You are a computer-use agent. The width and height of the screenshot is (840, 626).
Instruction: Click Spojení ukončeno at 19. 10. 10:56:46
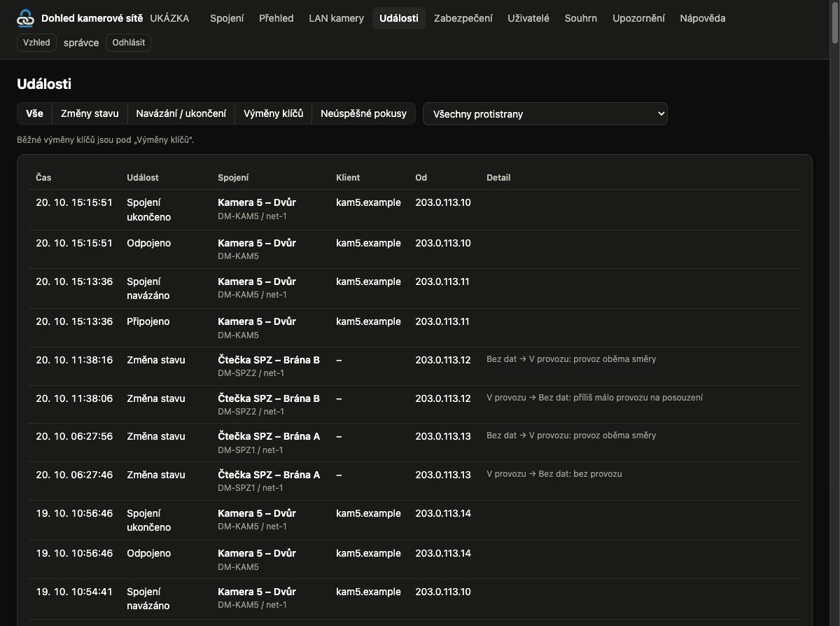(x=148, y=520)
